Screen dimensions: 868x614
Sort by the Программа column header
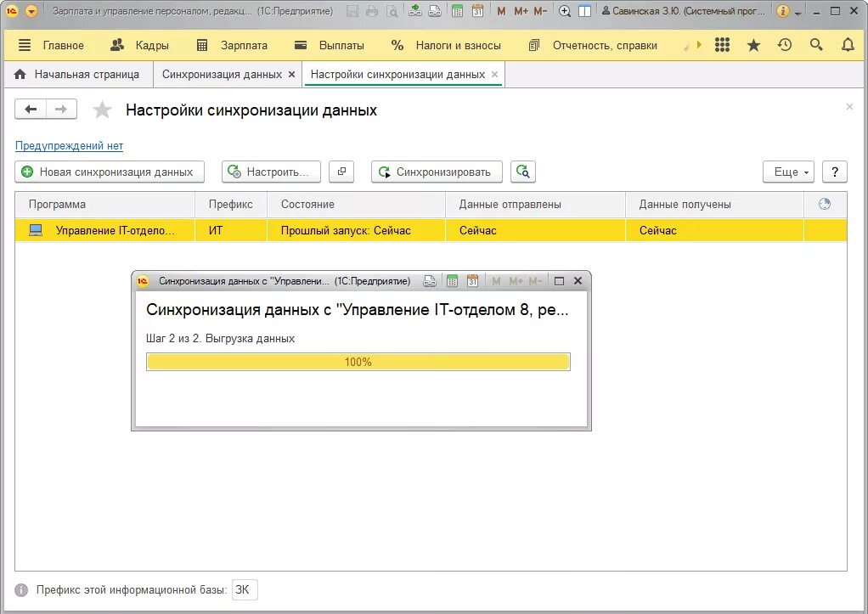pyautogui.click(x=105, y=205)
